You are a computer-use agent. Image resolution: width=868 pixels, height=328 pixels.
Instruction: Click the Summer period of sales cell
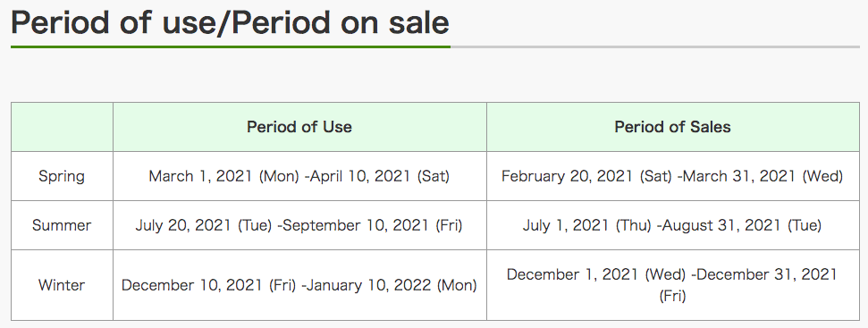click(672, 226)
